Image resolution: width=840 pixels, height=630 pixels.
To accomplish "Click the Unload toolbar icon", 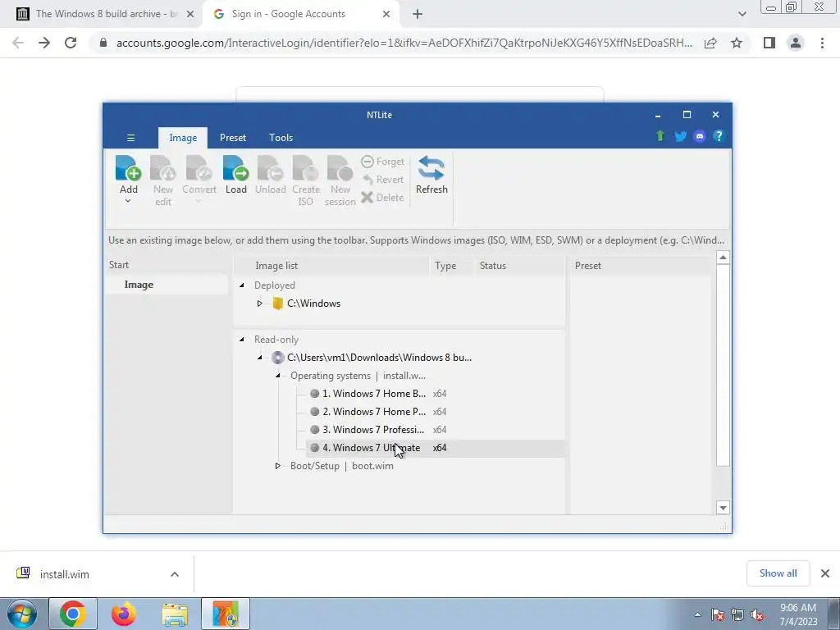I will point(270,167).
